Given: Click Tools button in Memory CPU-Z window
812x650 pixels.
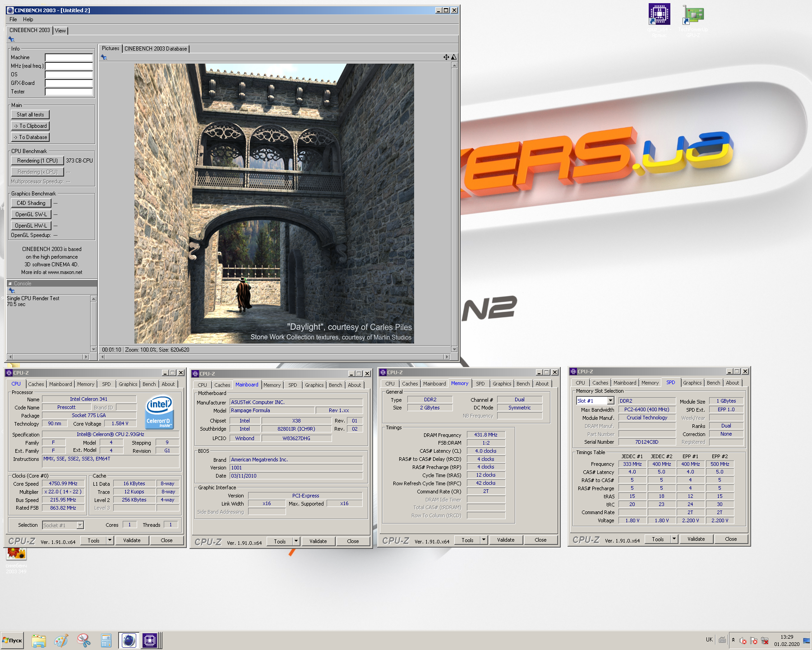Looking at the screenshot, I should (x=467, y=540).
